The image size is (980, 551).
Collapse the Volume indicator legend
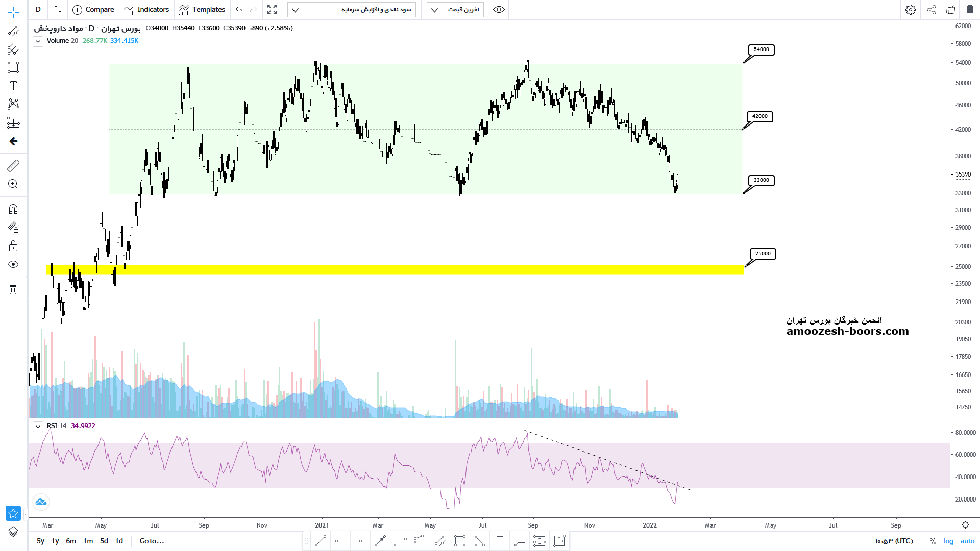38,41
